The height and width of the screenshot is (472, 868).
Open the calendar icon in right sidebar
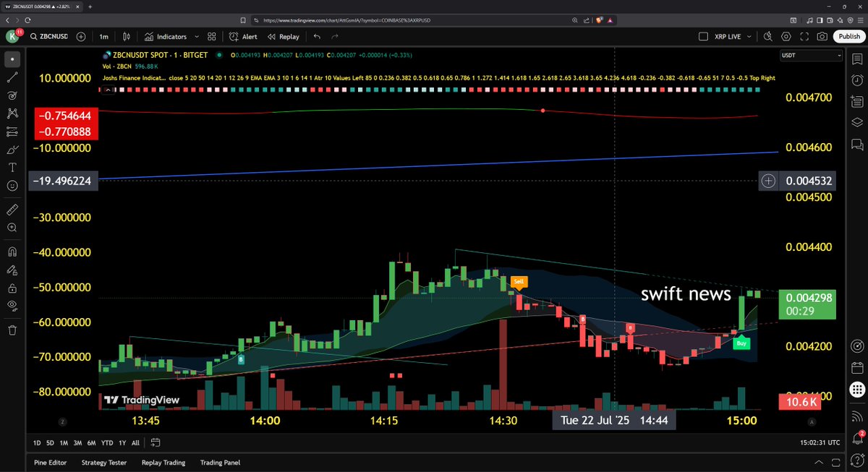click(857, 368)
